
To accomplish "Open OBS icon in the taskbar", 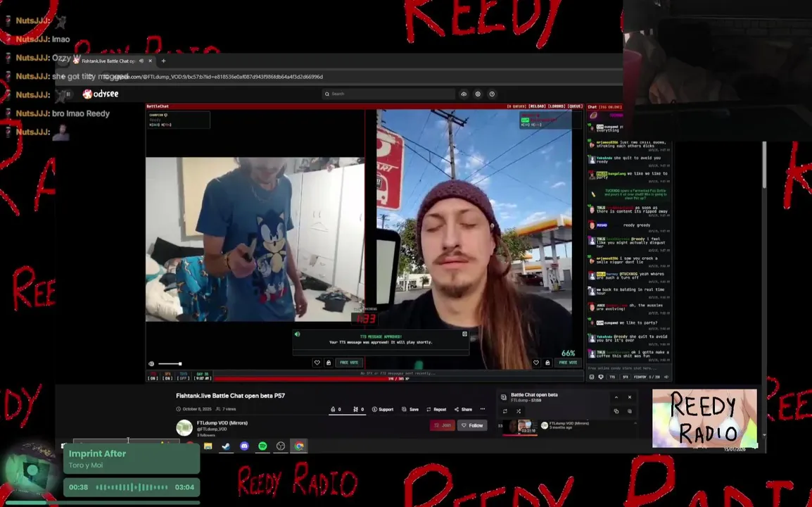I will [281, 446].
